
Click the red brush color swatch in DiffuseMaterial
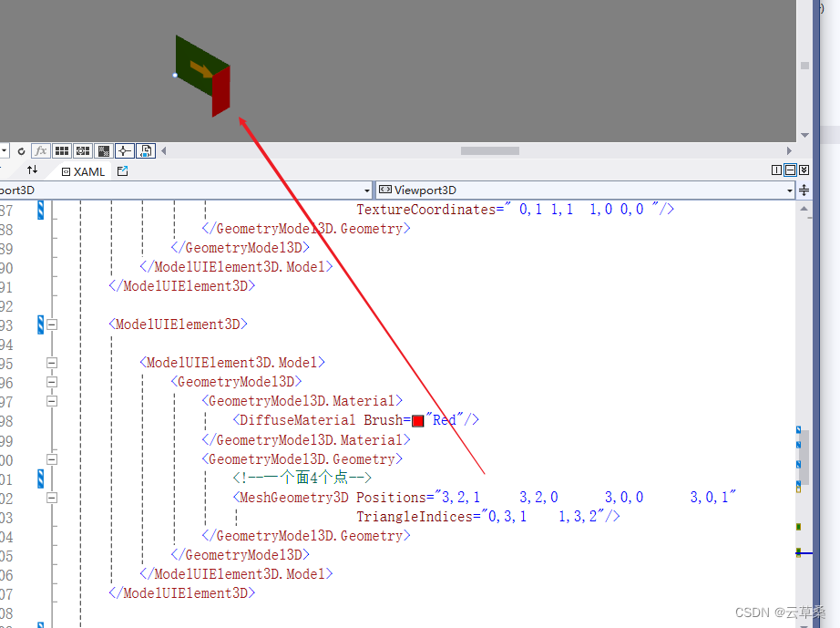coord(418,420)
